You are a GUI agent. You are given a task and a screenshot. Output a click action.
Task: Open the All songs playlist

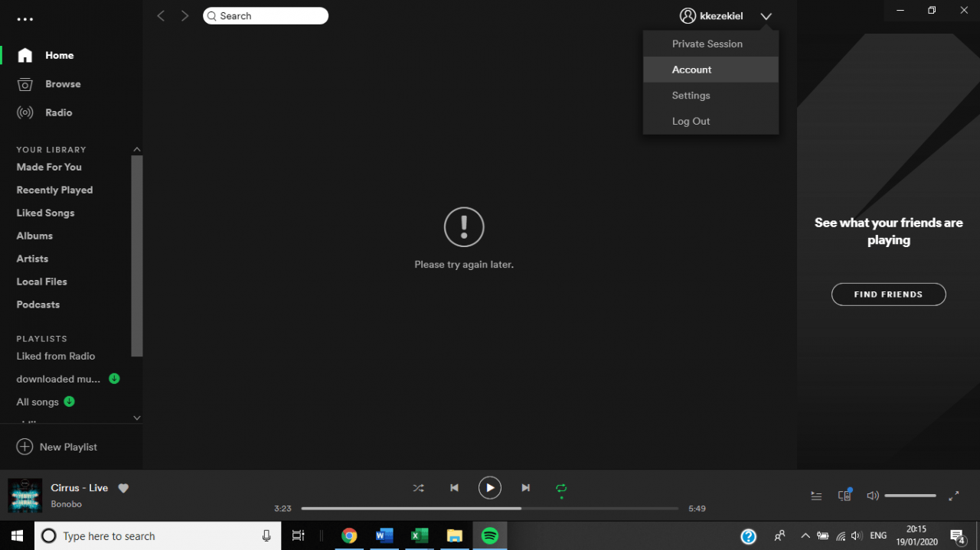click(38, 402)
